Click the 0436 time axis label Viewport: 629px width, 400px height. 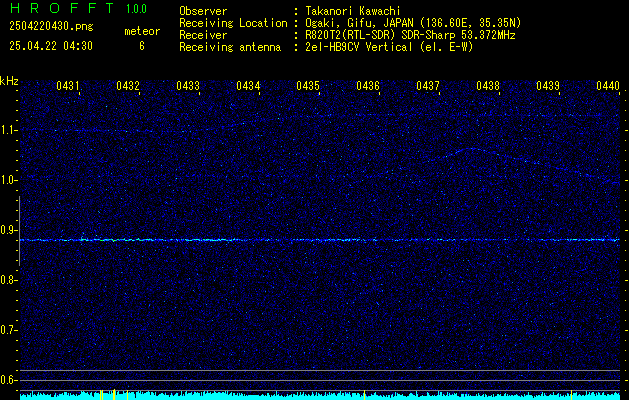[368, 85]
